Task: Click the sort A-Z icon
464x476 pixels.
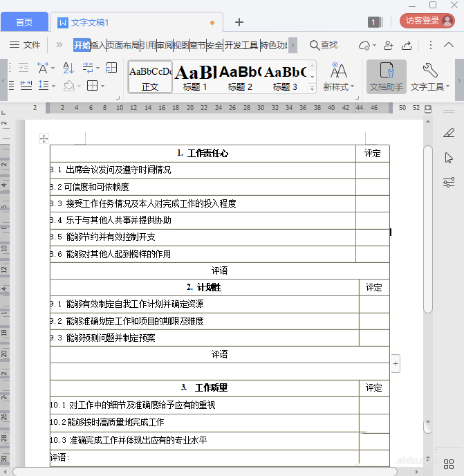Action: [x=68, y=68]
